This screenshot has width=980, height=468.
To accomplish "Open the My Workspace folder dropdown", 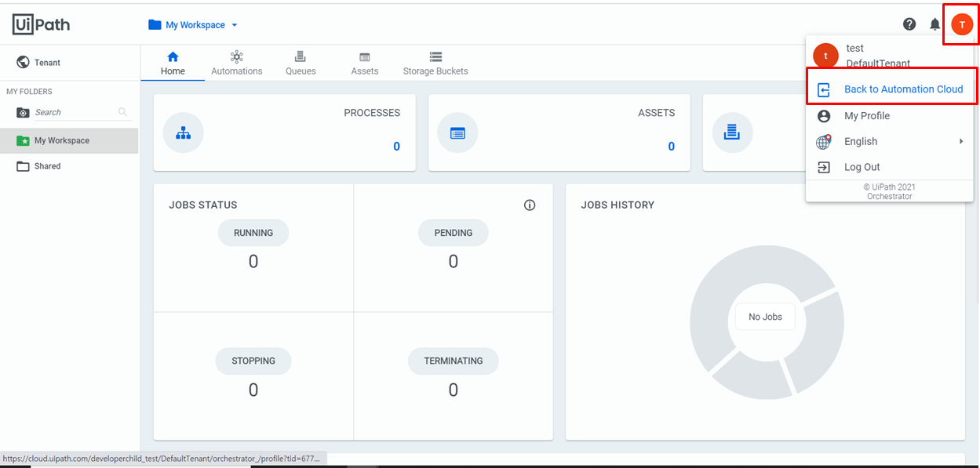I will coord(194,25).
